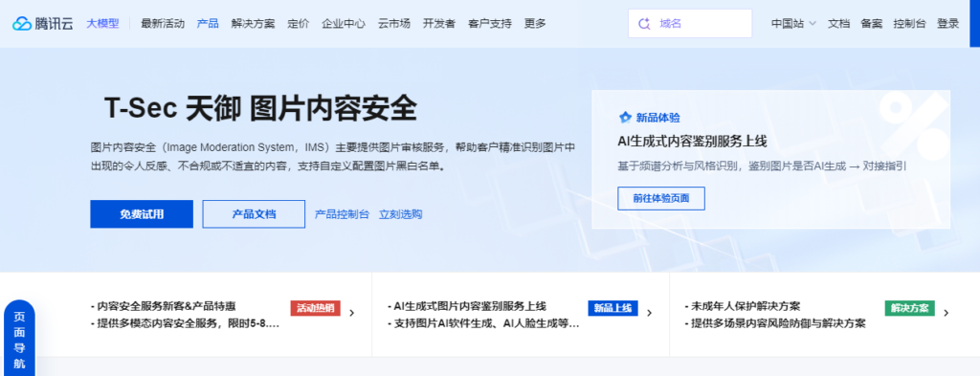Open the 更多 menu item
The image size is (980, 376).
[x=535, y=24]
